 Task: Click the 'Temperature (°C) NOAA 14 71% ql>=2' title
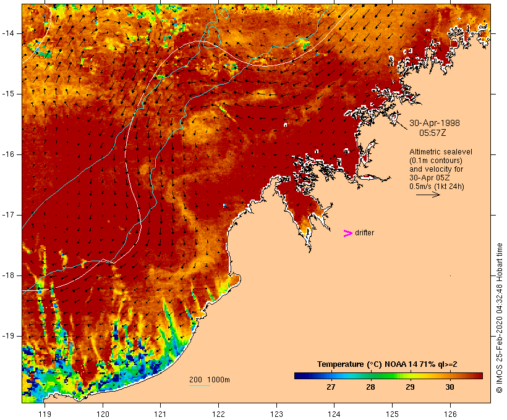387,364
